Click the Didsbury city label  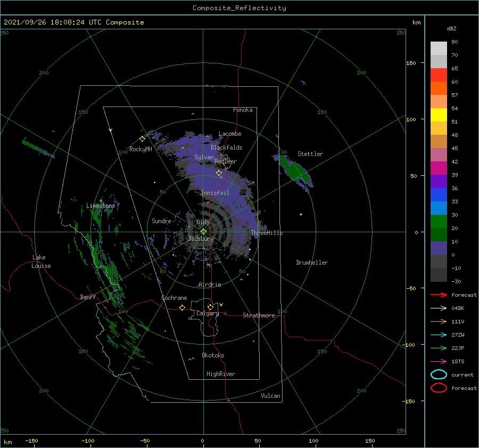pos(201,239)
